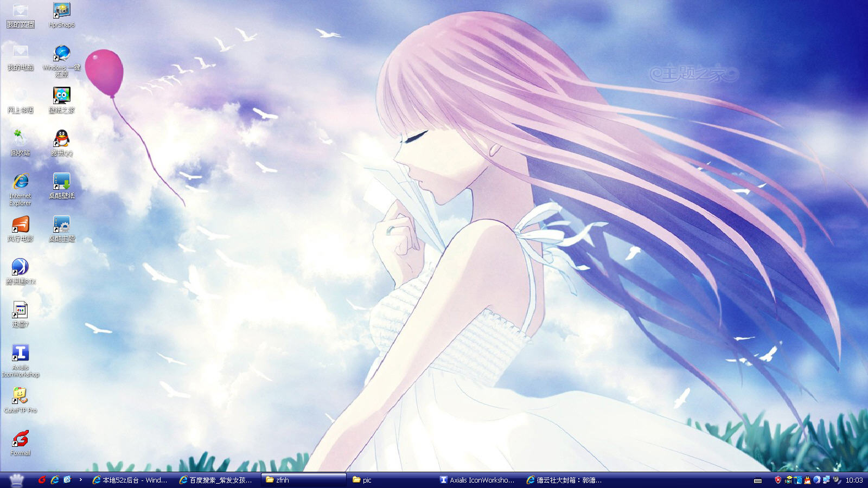Open the 回收站 recycle bin
868x488 pixels.
[x=20, y=144]
